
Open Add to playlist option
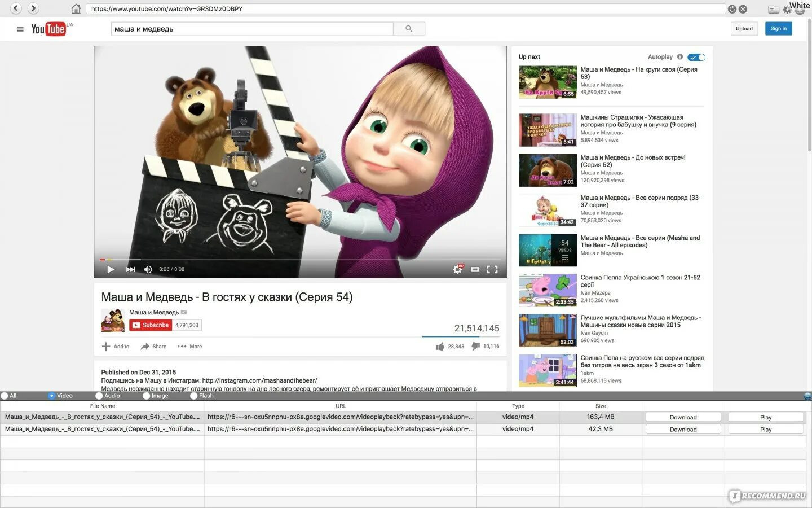(116, 347)
